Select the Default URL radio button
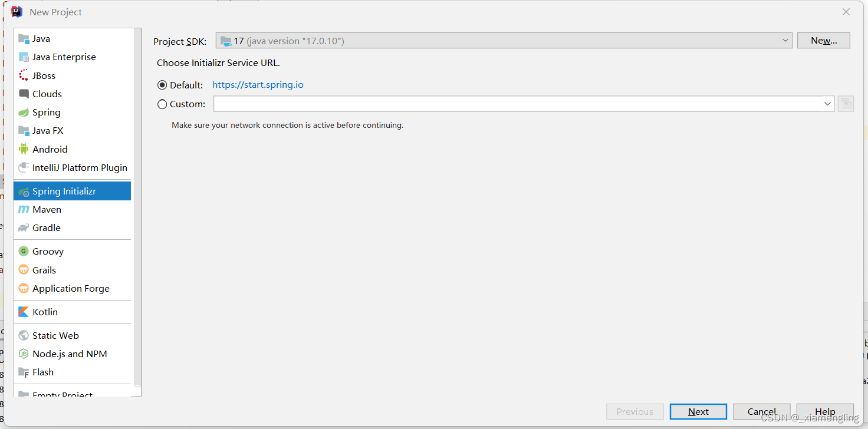The height and width of the screenshot is (429, 868). pyautogui.click(x=162, y=85)
